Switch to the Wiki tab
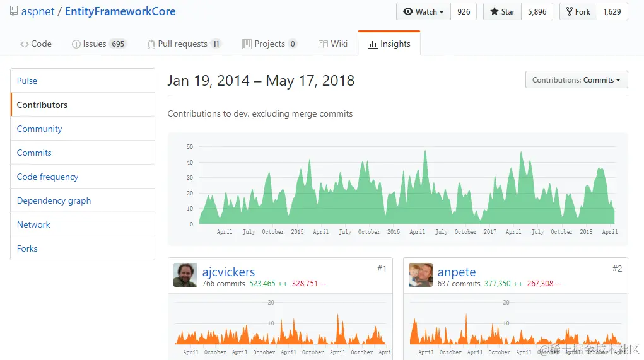This screenshot has width=644, height=360. click(x=333, y=44)
